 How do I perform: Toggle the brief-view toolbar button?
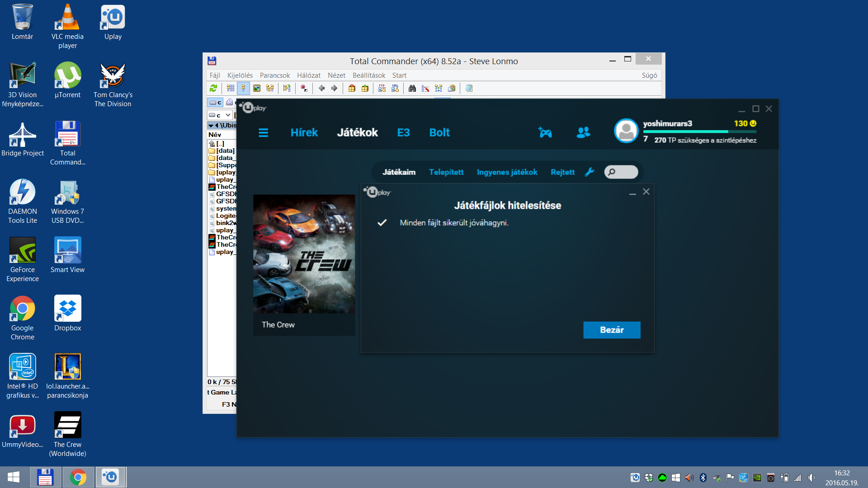click(231, 89)
